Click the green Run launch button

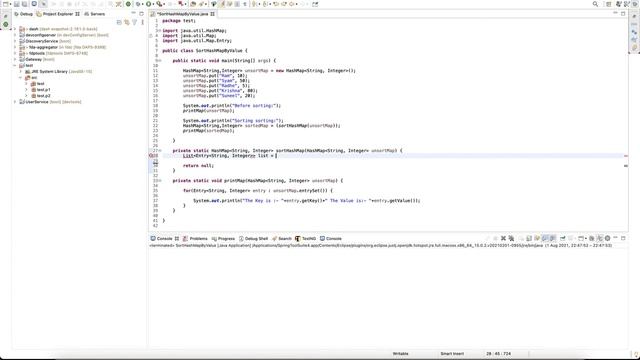click(x=149, y=4)
